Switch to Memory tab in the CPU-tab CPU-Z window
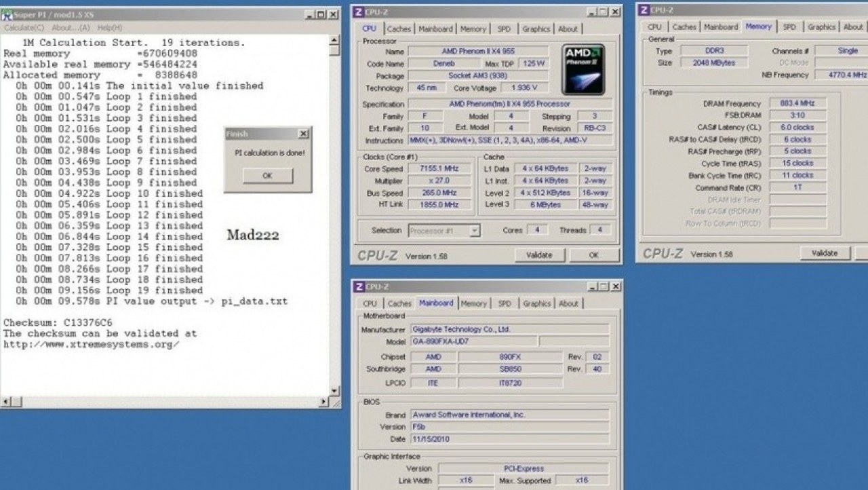This screenshot has width=868, height=490. [473, 29]
